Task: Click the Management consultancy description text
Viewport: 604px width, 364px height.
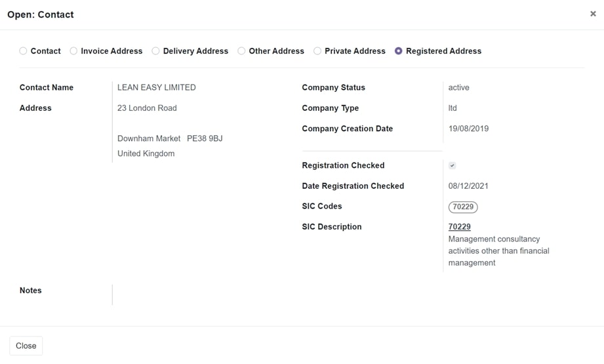Action: pyautogui.click(x=499, y=251)
